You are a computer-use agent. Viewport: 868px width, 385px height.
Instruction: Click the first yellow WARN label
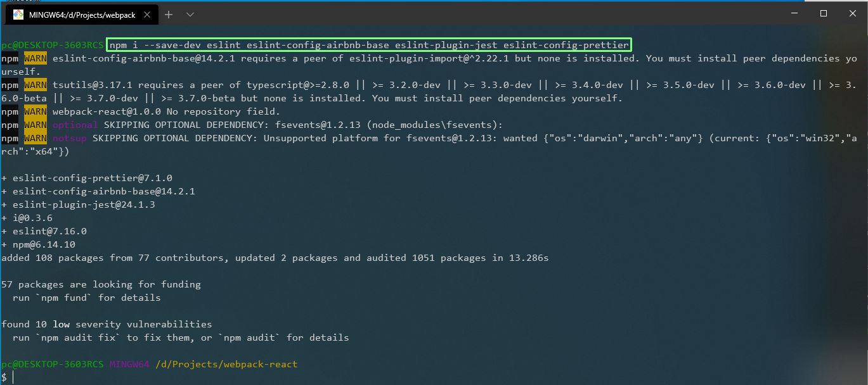(35, 58)
